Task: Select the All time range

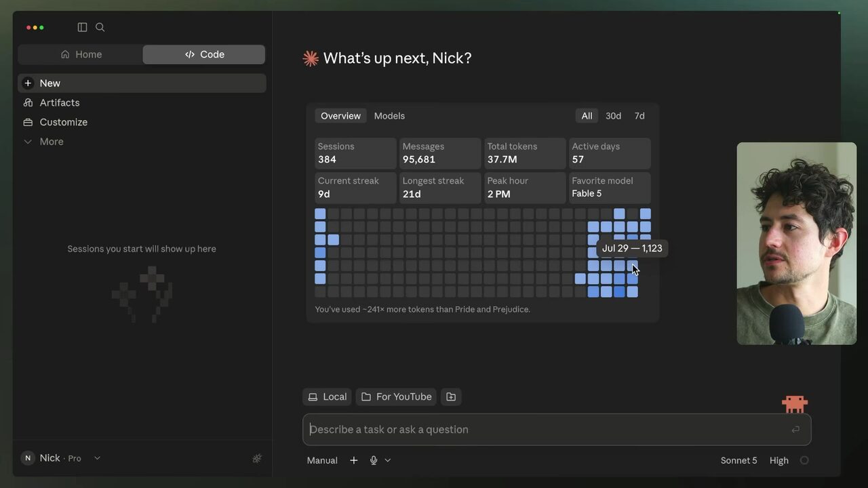Action: (587, 116)
